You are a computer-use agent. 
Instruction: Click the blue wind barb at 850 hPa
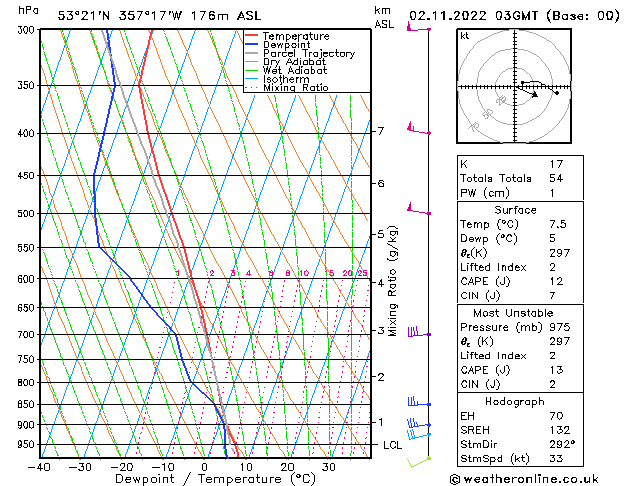419,402
